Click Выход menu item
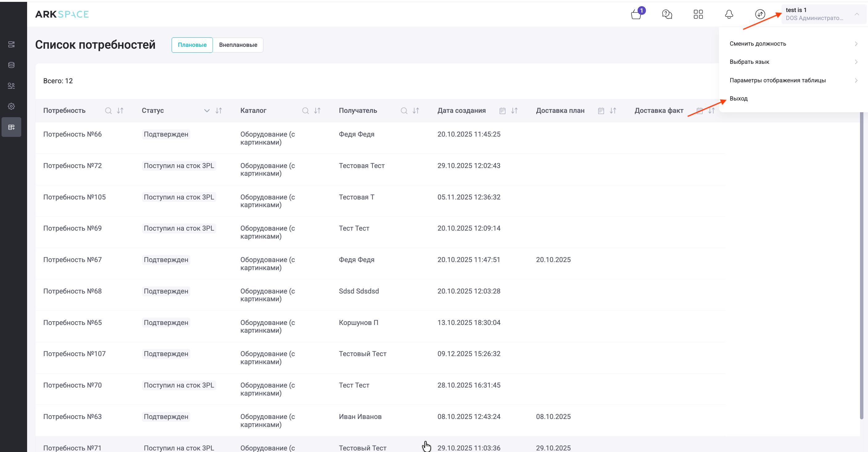This screenshot has width=868, height=452. (739, 98)
